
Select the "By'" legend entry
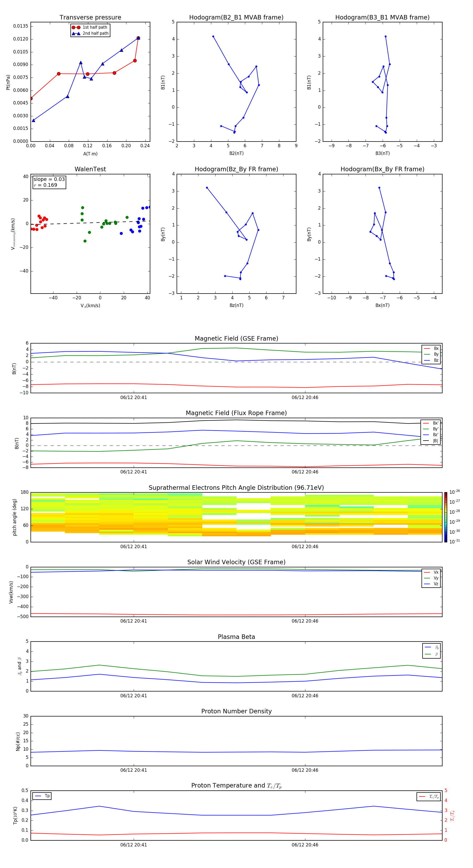(x=431, y=429)
